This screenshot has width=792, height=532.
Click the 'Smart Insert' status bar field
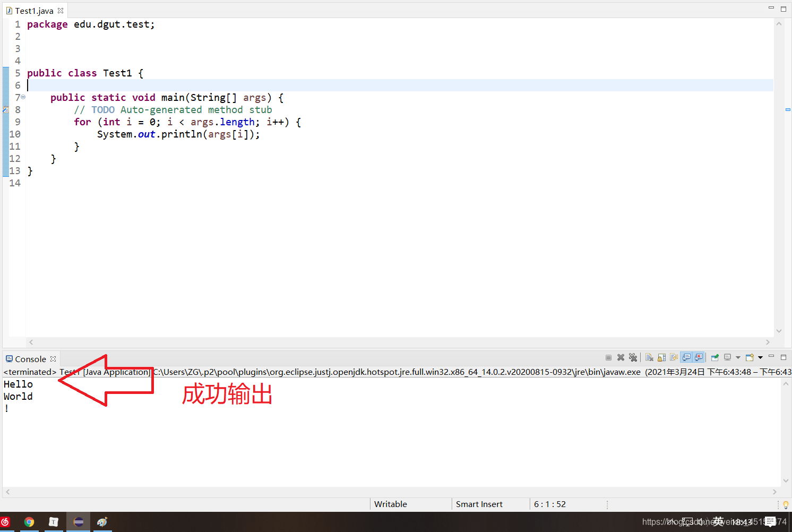[x=479, y=504]
